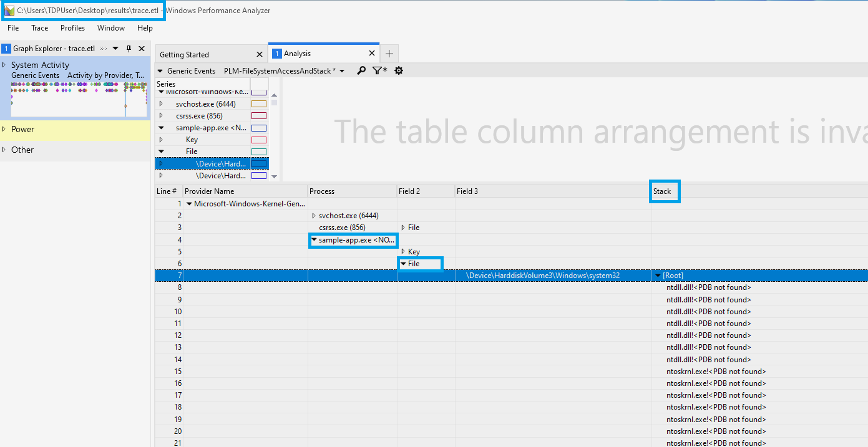
Task: Open the Trace menu
Action: [x=39, y=27]
